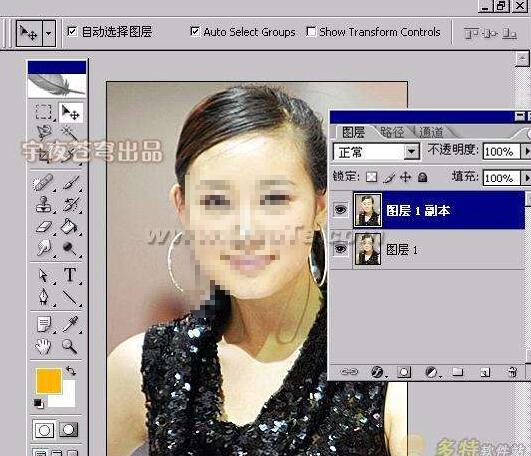Image resolution: width=531 pixels, height=456 pixels.
Task: Add a layer mask
Action: [404, 372]
